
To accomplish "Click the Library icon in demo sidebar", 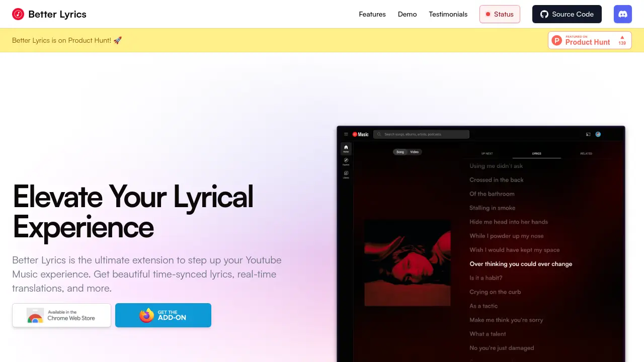I will click(x=346, y=174).
